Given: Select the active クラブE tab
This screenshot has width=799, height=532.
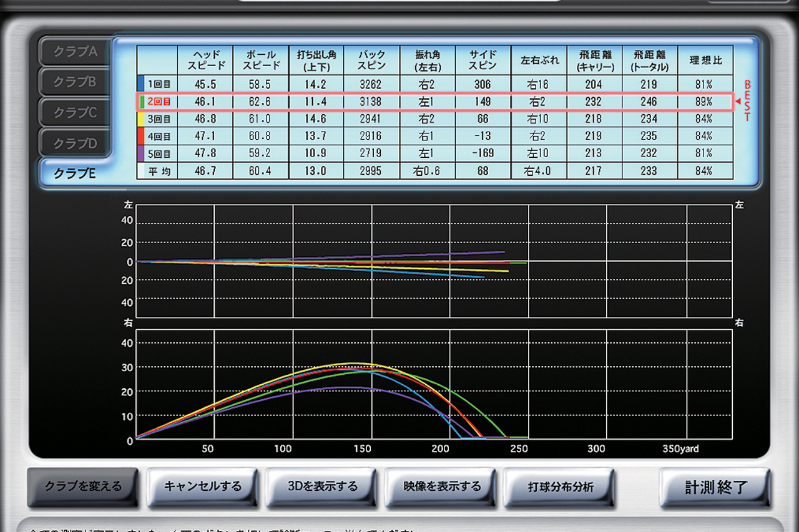Looking at the screenshot, I should 74,173.
